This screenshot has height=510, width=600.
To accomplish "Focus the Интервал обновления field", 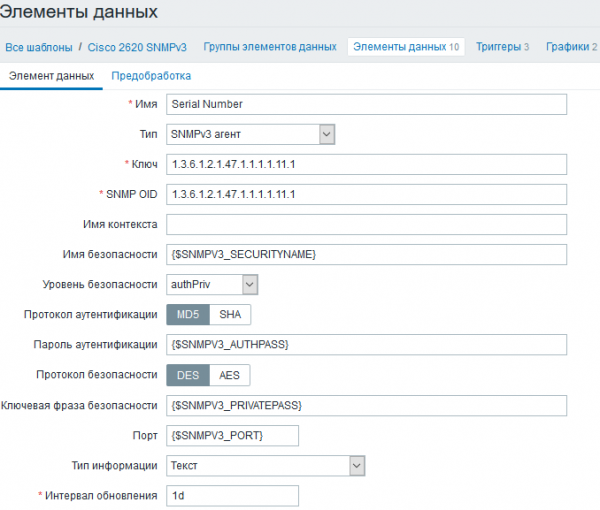I will 232,496.
